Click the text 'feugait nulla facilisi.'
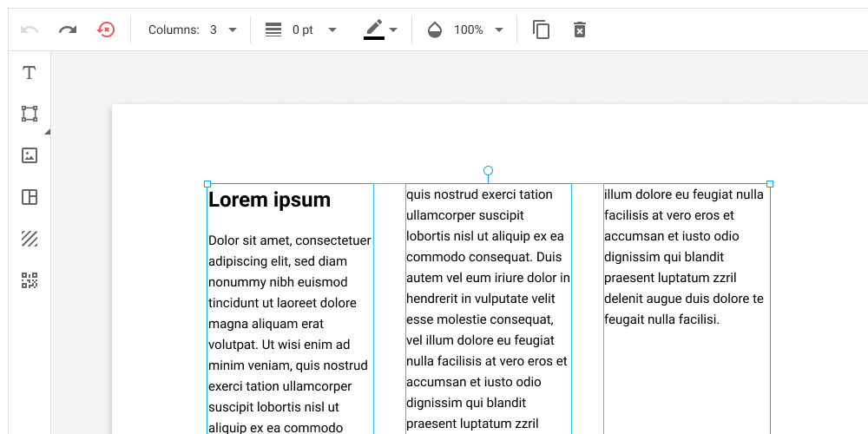The image size is (868, 434). coord(662,319)
